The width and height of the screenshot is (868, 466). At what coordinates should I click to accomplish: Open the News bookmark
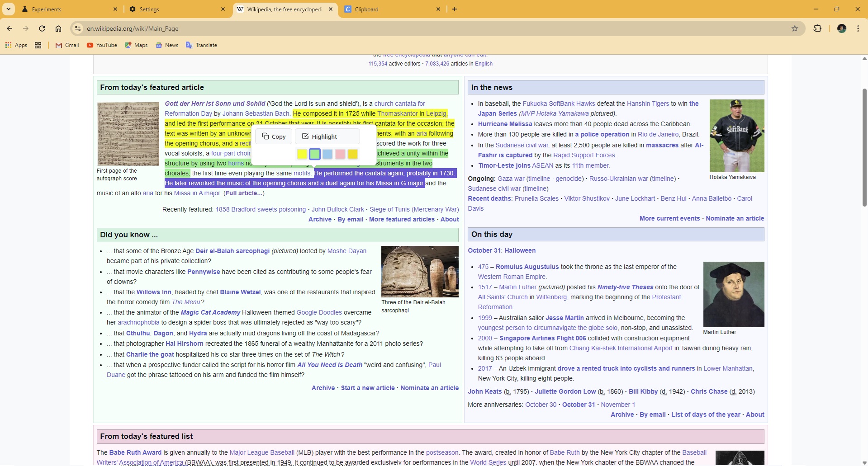(167, 45)
